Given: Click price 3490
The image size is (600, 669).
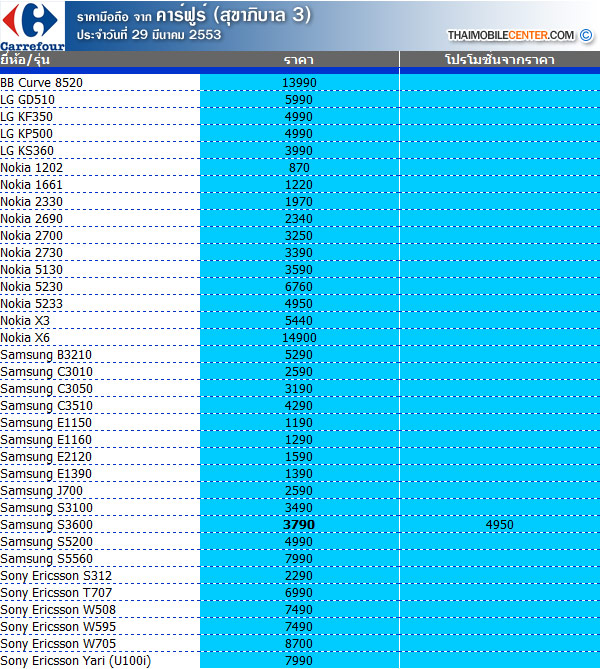Looking at the screenshot, I should (x=299, y=508).
